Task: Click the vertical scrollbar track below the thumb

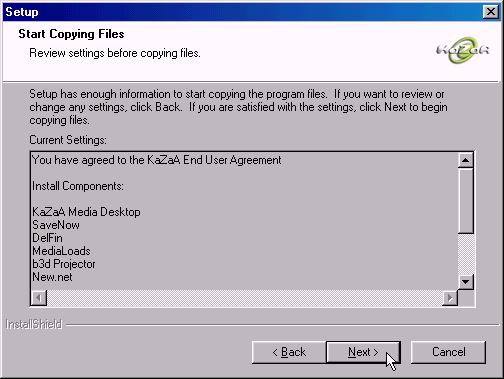Action: [466, 254]
